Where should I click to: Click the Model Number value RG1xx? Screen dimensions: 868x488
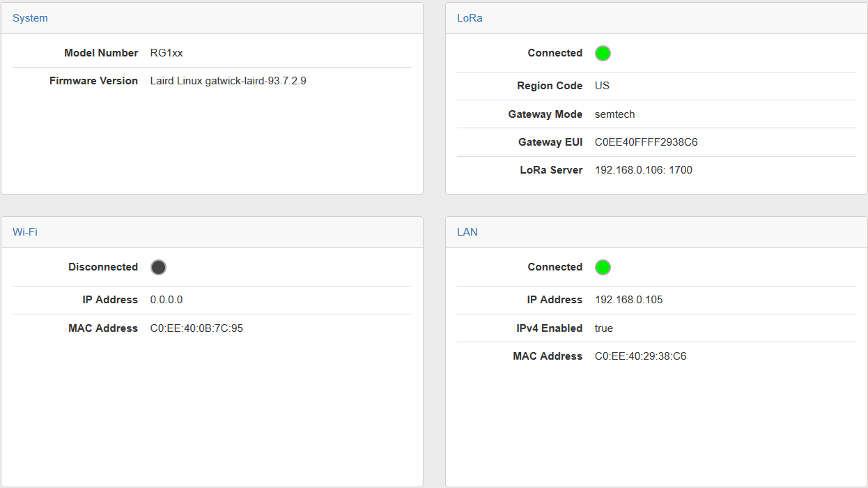(166, 53)
